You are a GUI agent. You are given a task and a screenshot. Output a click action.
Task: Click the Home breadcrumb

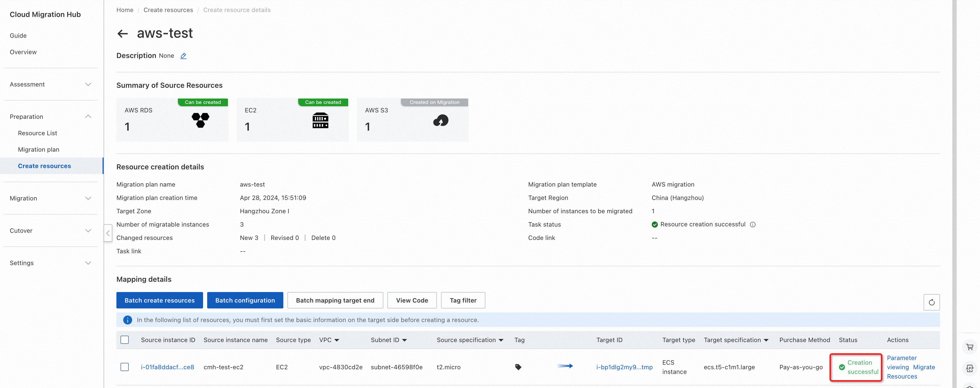tap(125, 10)
